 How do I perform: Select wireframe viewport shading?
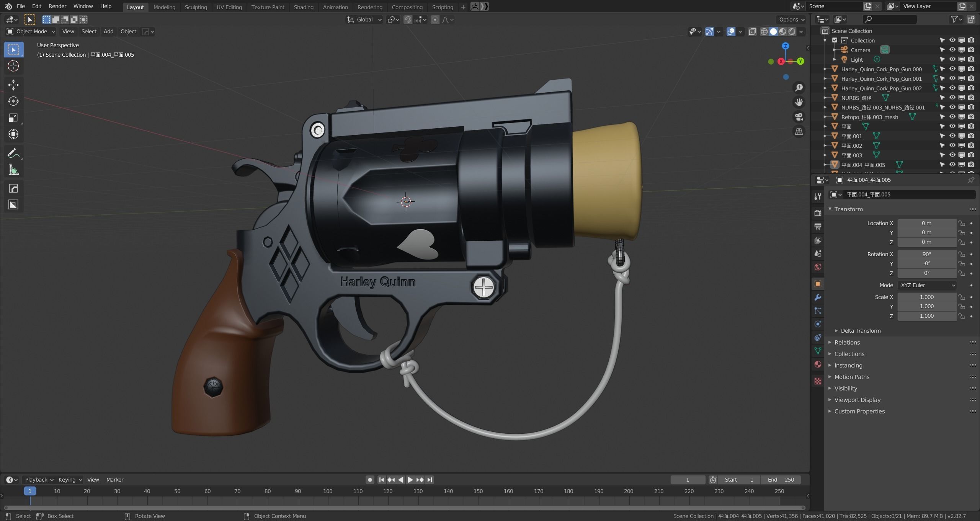[x=764, y=31]
